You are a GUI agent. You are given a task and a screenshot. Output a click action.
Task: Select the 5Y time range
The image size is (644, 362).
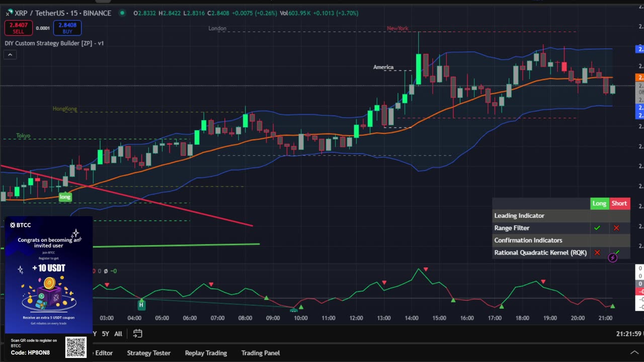106,333
